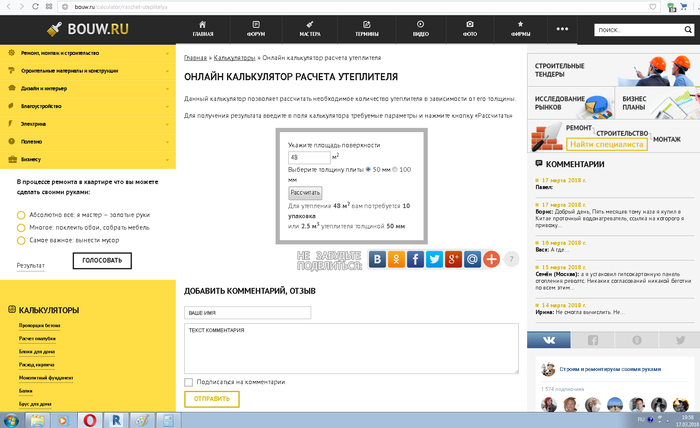This screenshot has height=428, width=700.
Task: Click the ВАШЕ ИМЯ name field
Action: pos(247,312)
